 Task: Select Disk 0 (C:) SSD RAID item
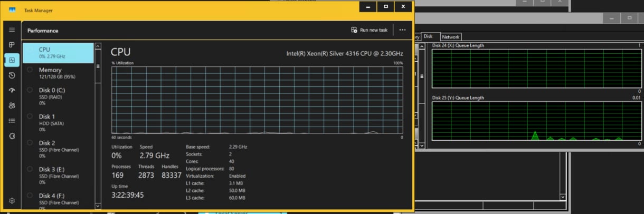(x=58, y=96)
